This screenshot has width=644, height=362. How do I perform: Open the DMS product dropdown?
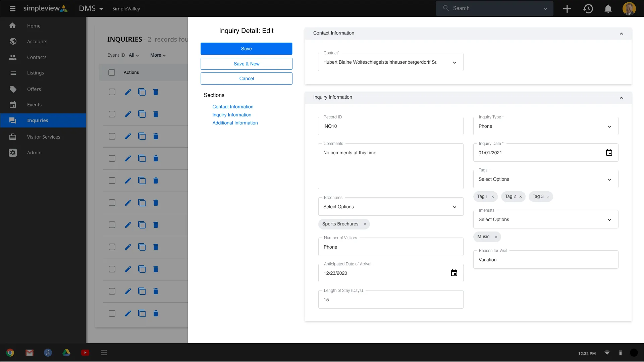91,9
